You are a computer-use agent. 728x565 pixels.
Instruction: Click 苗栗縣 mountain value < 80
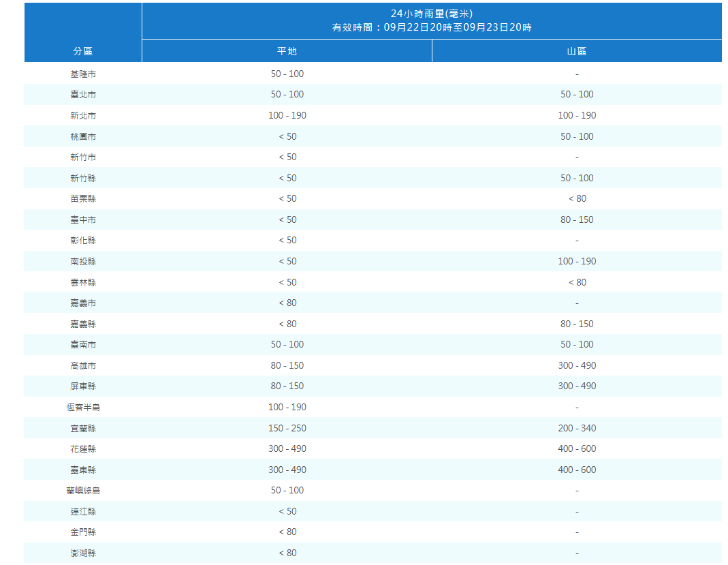click(x=577, y=199)
